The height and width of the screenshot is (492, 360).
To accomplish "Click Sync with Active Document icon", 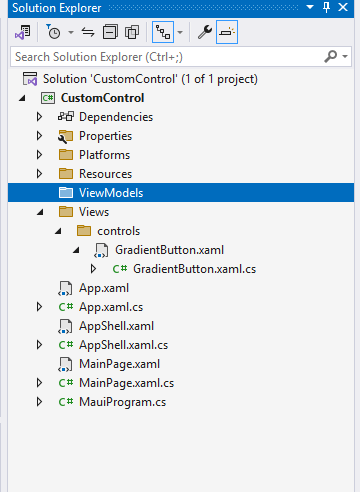I will (88, 32).
